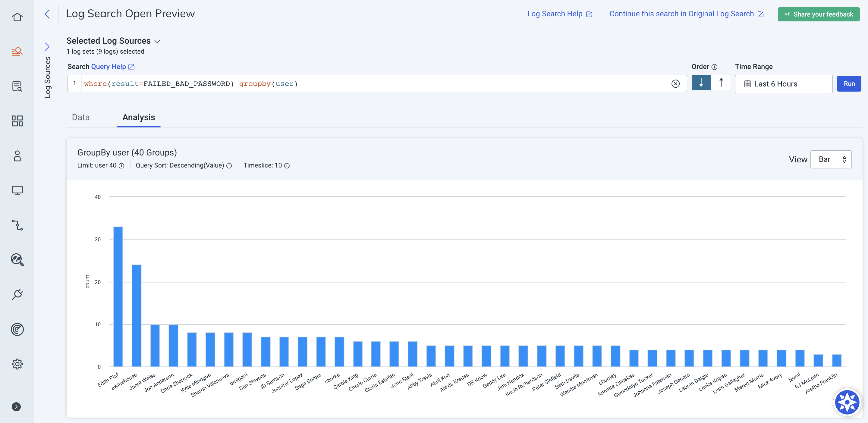868x423 pixels.
Task: Open the Bar view dropdown
Action: click(x=831, y=159)
